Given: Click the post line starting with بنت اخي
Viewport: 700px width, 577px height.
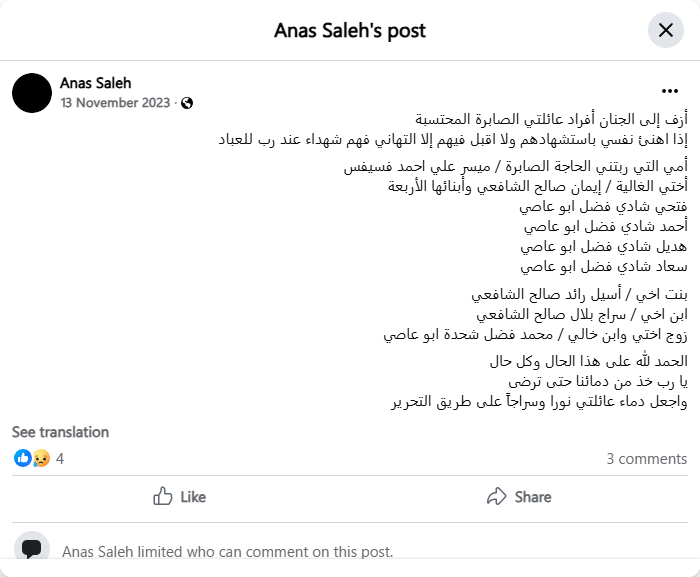Looking at the screenshot, I should click(579, 294).
